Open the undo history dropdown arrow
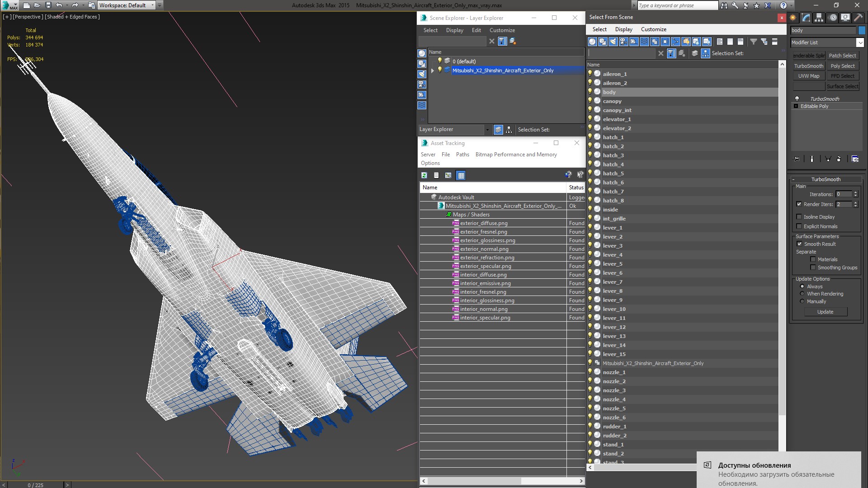This screenshot has width=868, height=488. pyautogui.click(x=66, y=5)
